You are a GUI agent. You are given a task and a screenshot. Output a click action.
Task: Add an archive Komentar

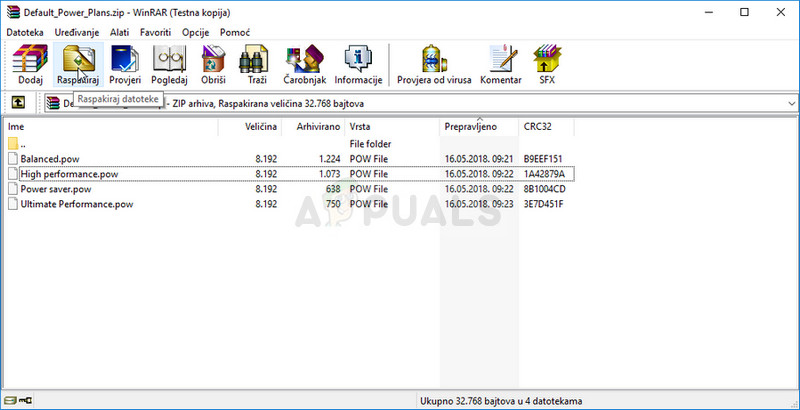click(x=501, y=65)
